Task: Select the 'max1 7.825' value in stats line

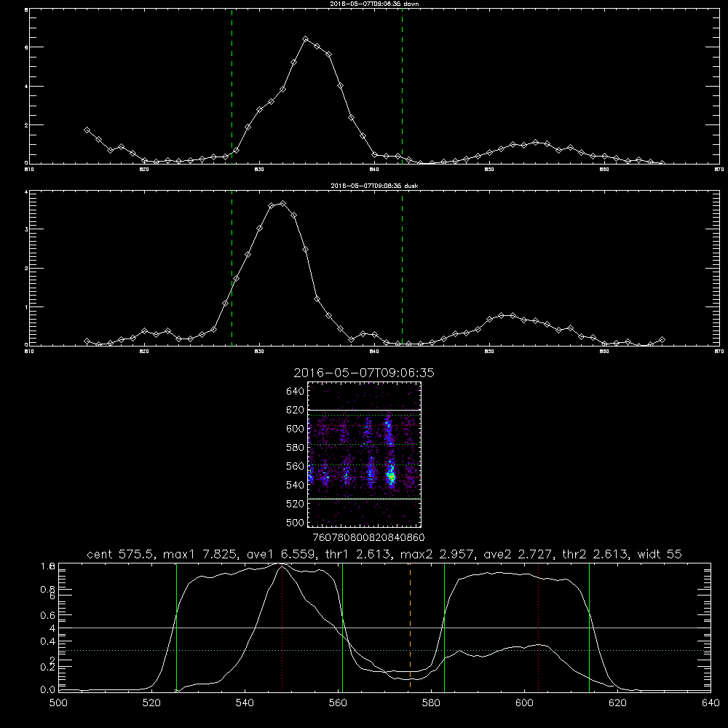Action: [201, 554]
